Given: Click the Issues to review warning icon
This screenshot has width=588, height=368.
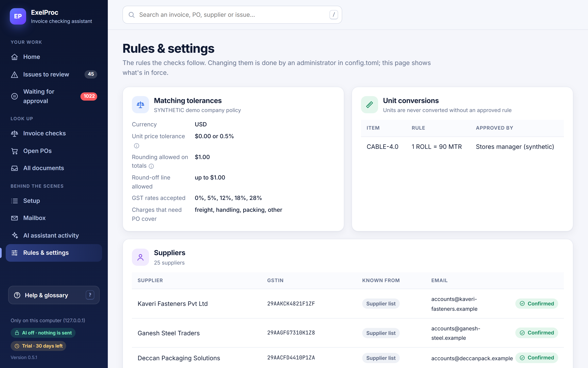Looking at the screenshot, I should point(14,74).
